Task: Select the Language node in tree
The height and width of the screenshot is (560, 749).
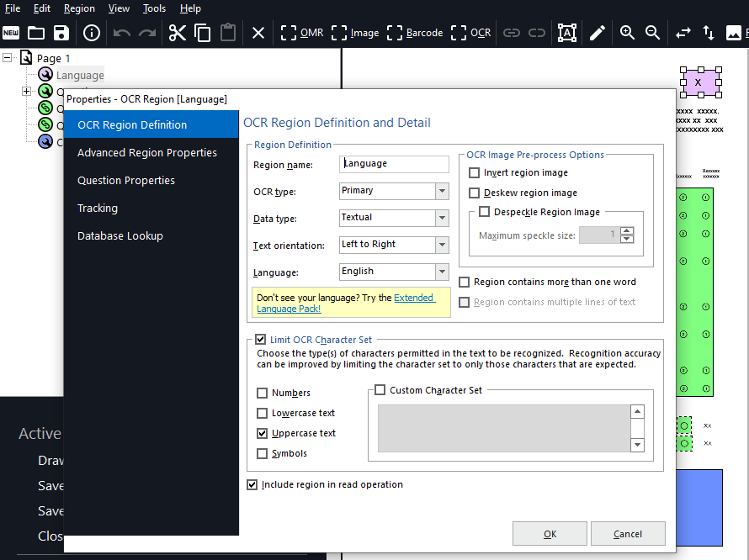Action: (80, 75)
